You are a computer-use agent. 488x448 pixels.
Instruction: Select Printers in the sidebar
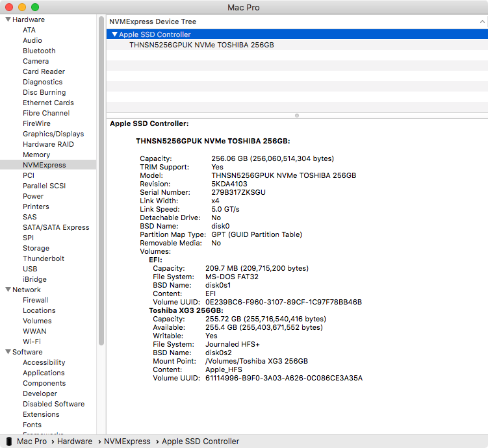pyautogui.click(x=36, y=206)
